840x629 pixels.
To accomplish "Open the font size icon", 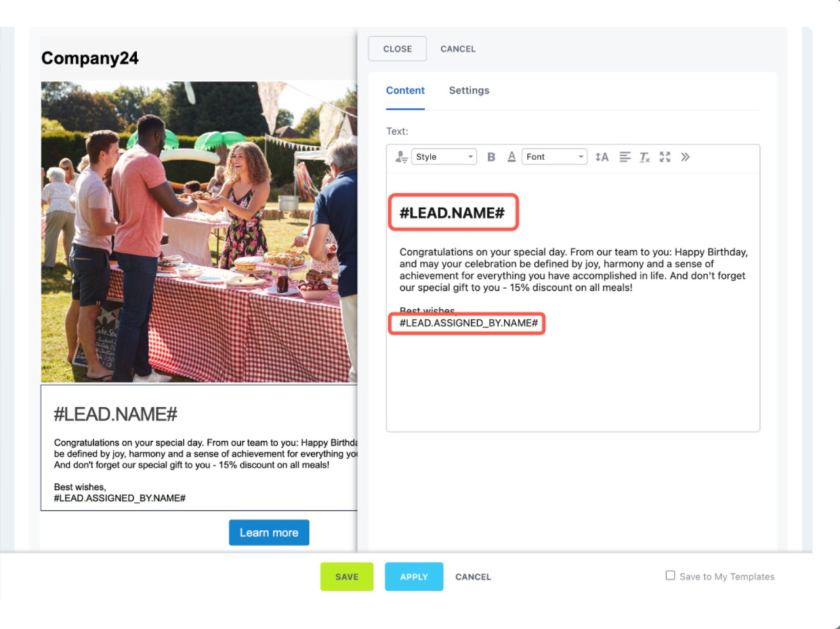I will (x=602, y=157).
